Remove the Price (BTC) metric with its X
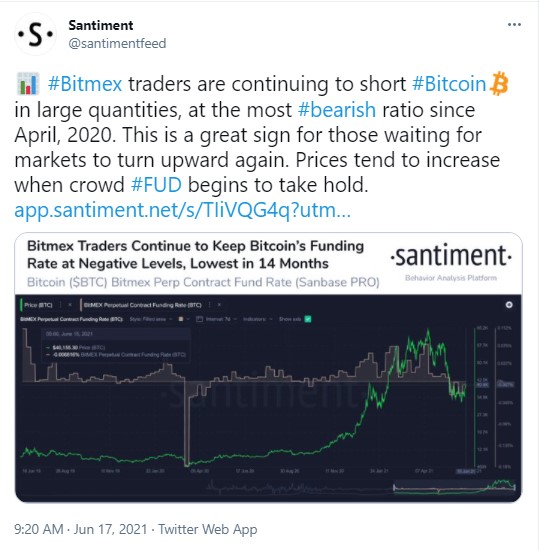This screenshot has height=550, width=539. (70, 305)
